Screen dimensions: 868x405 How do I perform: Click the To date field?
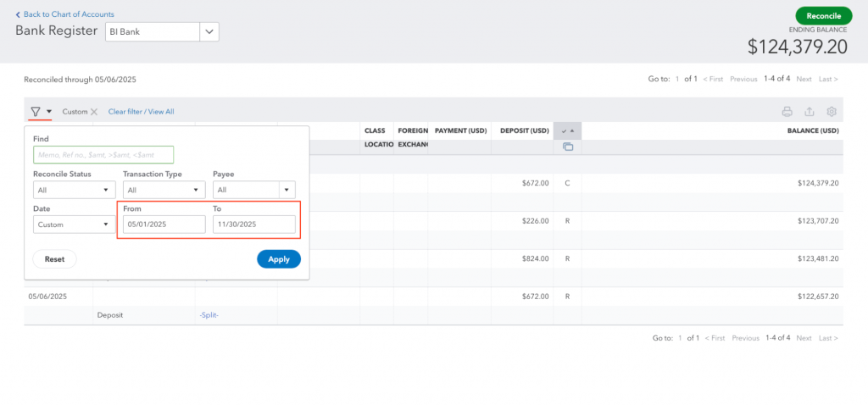click(x=253, y=225)
